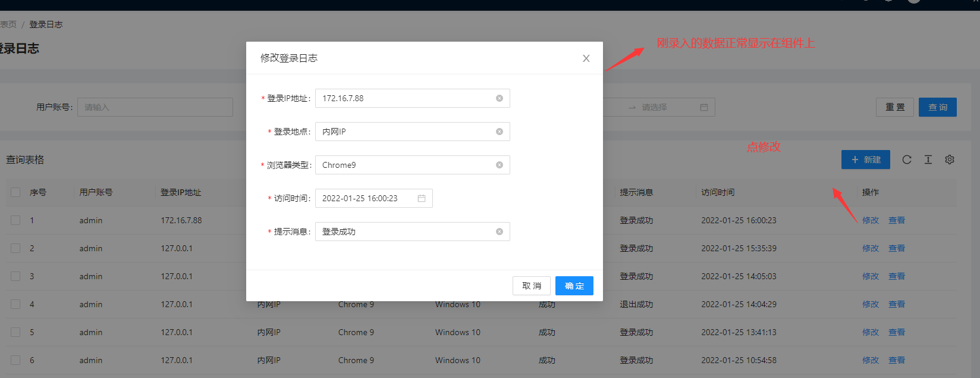Screen dimensions: 980x378
Task: Toggle select-all checkbox in table header
Action: [x=15, y=192]
